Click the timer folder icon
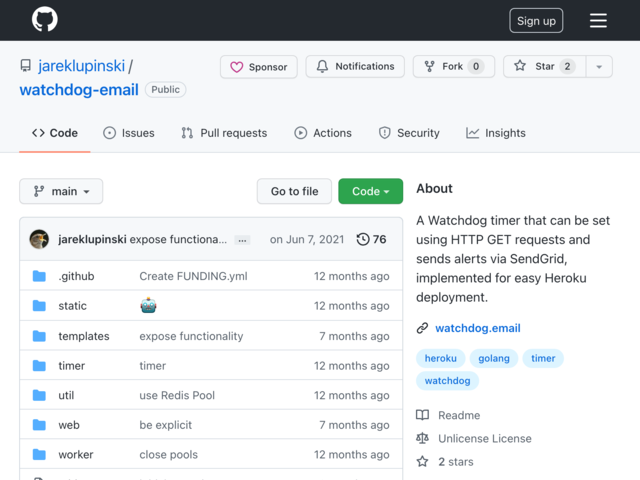Viewport: 640px width, 480px height. click(x=39, y=366)
